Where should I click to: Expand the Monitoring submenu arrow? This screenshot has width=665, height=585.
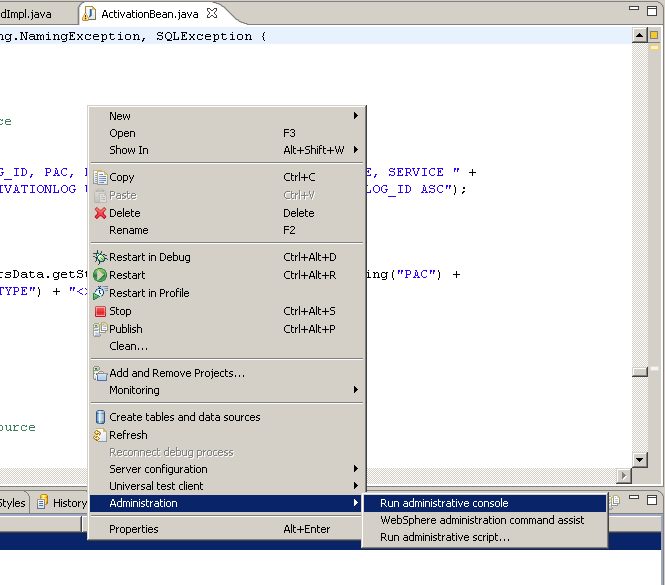click(x=356, y=389)
